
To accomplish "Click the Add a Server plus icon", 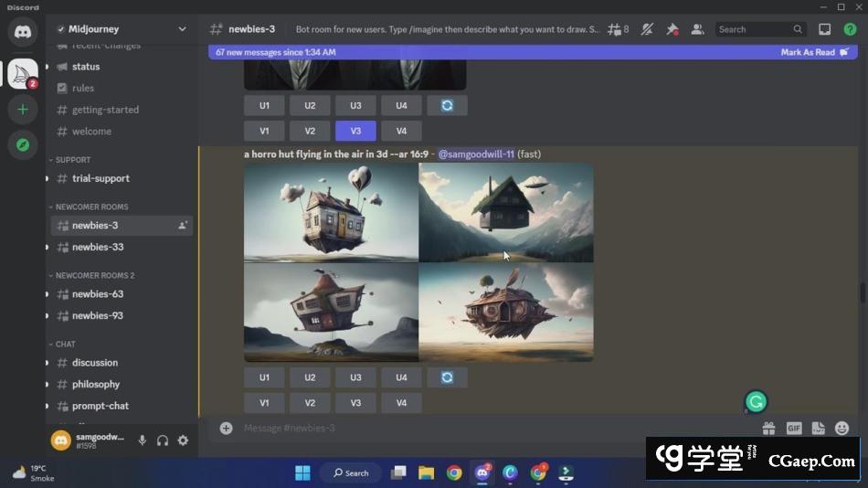I will tap(23, 110).
